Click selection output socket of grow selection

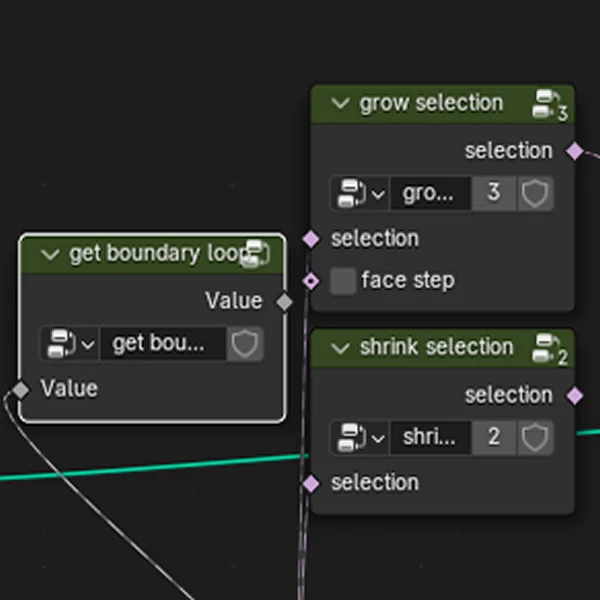pyautogui.click(x=574, y=151)
